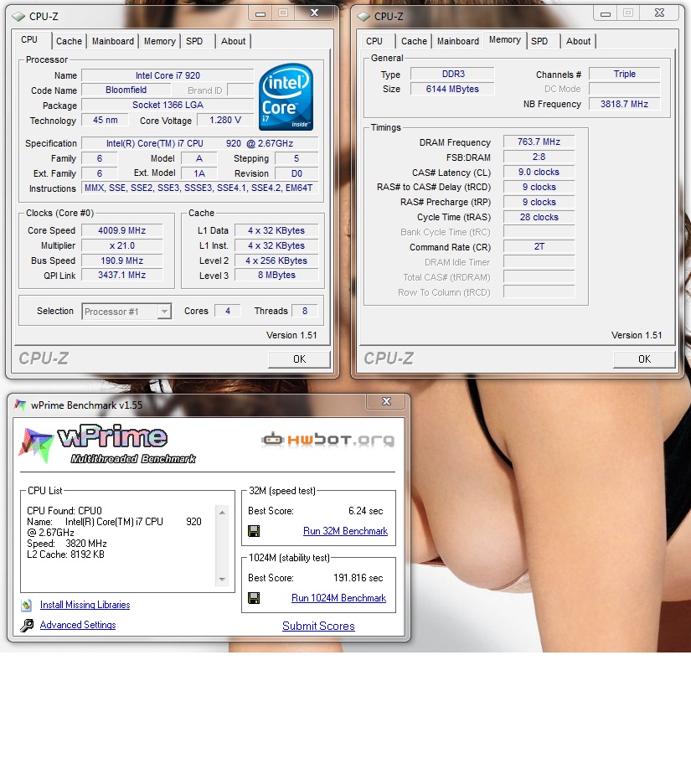Click save icon next to Run 1024M Benchmark
Image resolution: width=691 pixels, height=784 pixels.
point(254,598)
